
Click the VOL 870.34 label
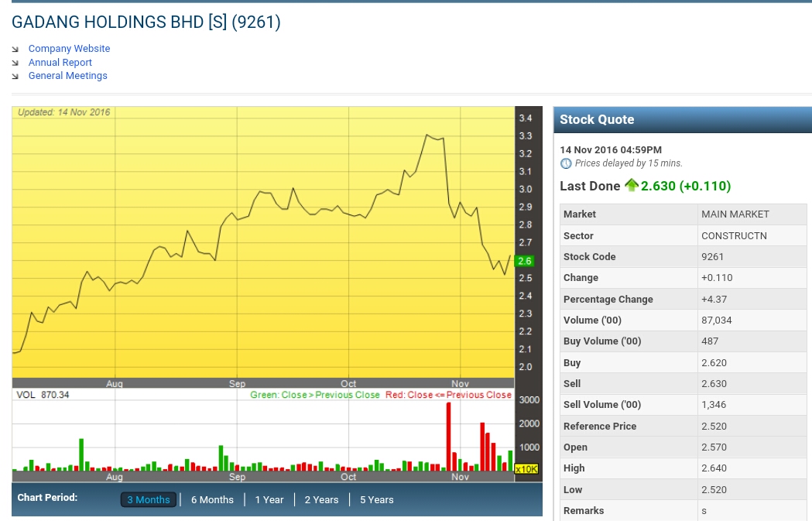click(x=43, y=395)
